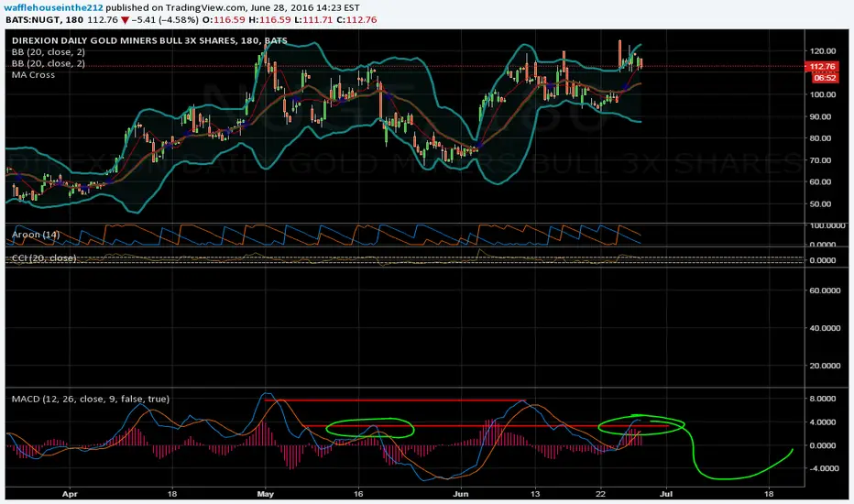Click the Apr date axis label
Viewport: 854px width, 504px height.
pos(70,494)
